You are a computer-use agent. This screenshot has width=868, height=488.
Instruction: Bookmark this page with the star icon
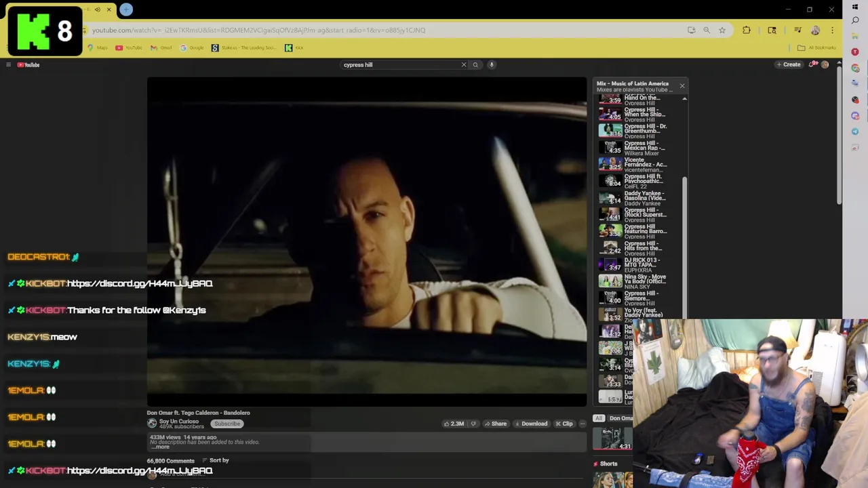(722, 30)
